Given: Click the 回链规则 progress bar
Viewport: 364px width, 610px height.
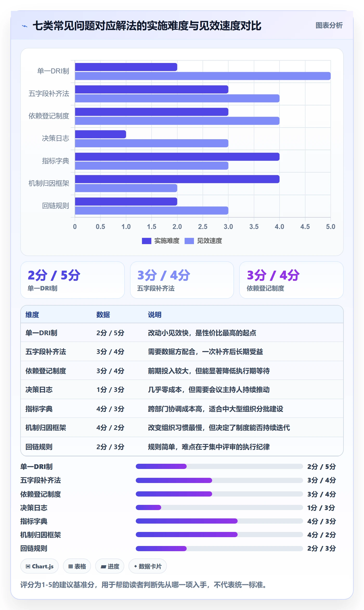Looking at the screenshot, I should click(219, 548).
